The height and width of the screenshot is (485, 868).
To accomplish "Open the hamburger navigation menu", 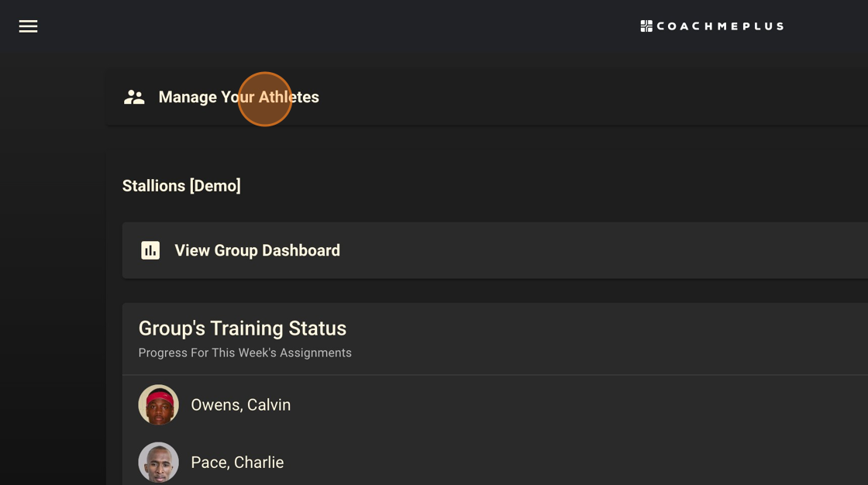I will pos(28,26).
